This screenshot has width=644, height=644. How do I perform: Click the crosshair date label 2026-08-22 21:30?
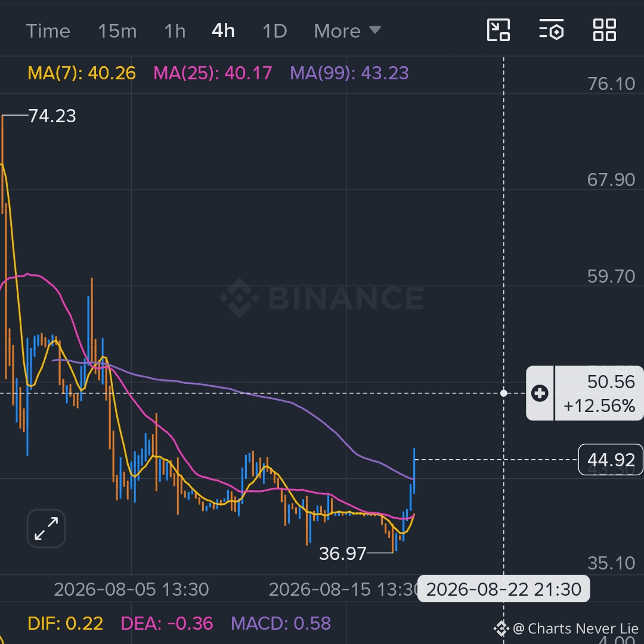coord(503,589)
